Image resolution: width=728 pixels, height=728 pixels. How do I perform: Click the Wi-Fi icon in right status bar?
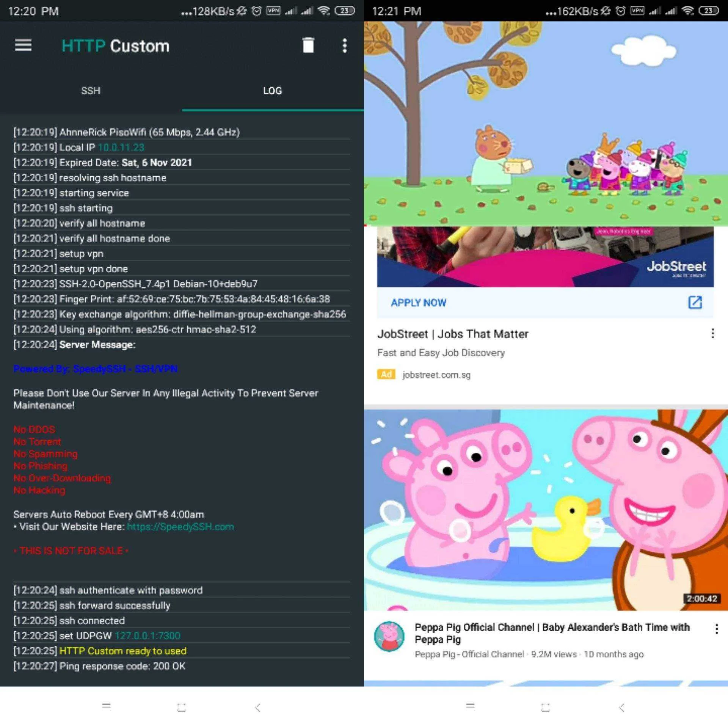[688, 11]
